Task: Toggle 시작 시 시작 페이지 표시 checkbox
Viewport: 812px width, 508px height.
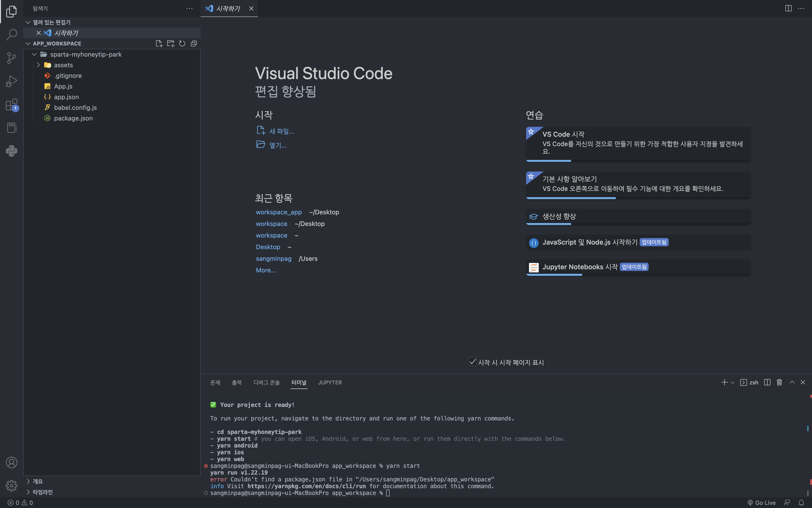Action: 472,362
